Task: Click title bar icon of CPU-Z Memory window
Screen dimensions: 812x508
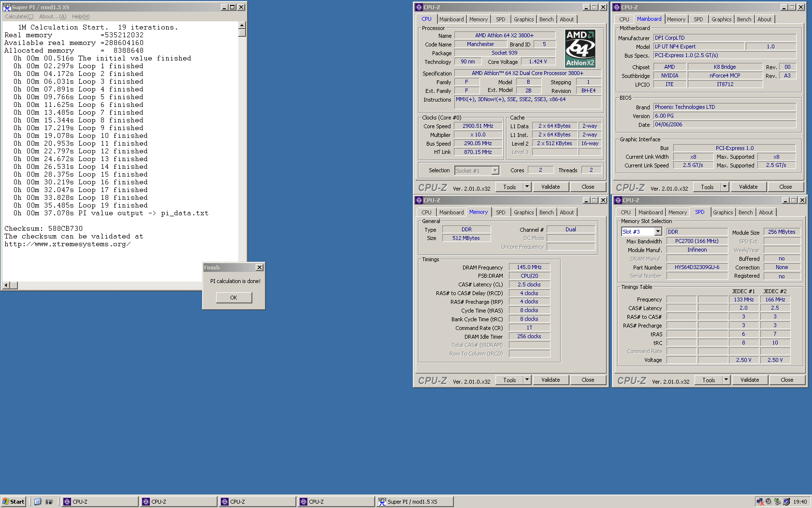Action: click(419, 200)
